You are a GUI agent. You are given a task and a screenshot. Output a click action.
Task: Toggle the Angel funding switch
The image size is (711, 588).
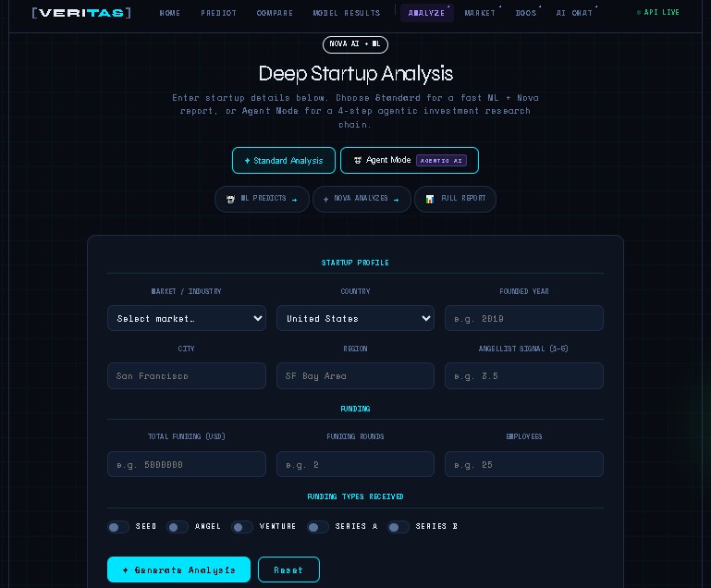[x=178, y=527]
